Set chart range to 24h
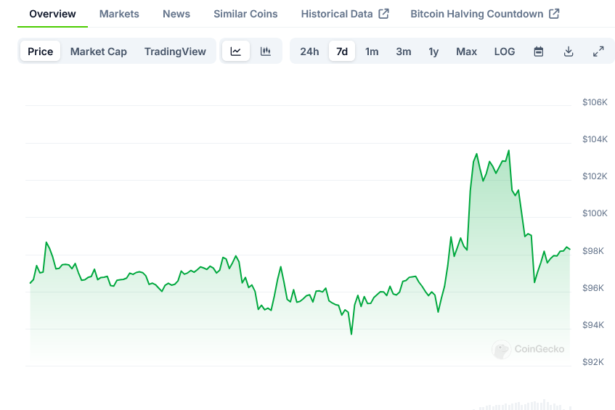The width and height of the screenshot is (615, 410). pos(309,51)
